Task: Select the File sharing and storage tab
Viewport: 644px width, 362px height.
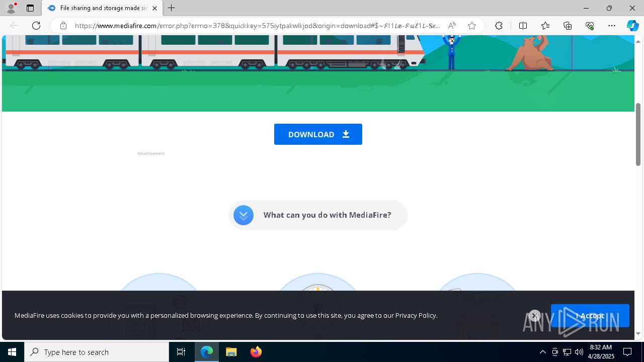Action: tap(102, 8)
